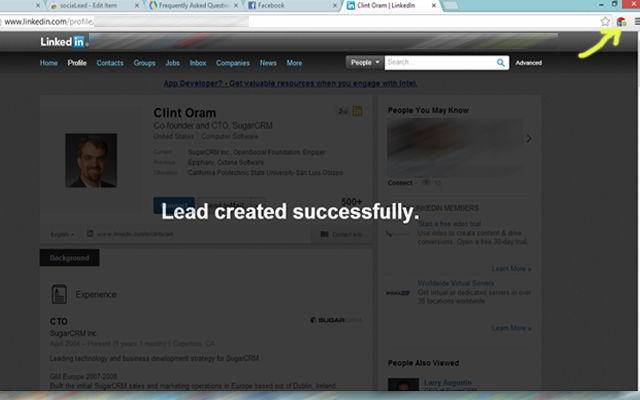Open the Groups menu

[144, 63]
